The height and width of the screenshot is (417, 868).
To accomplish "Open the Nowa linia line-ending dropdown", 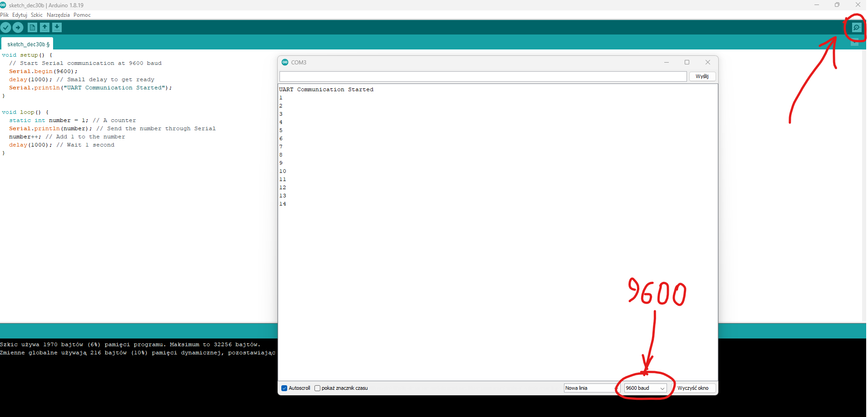I will 591,388.
